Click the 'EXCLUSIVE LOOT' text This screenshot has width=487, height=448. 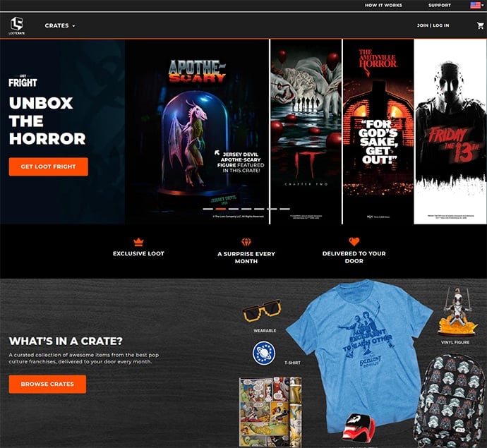[x=138, y=254]
